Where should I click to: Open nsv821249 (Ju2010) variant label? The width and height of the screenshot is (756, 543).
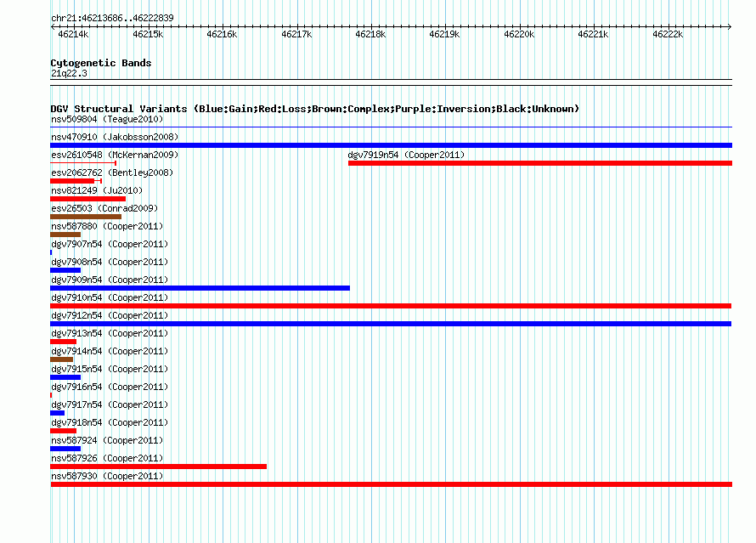97,190
